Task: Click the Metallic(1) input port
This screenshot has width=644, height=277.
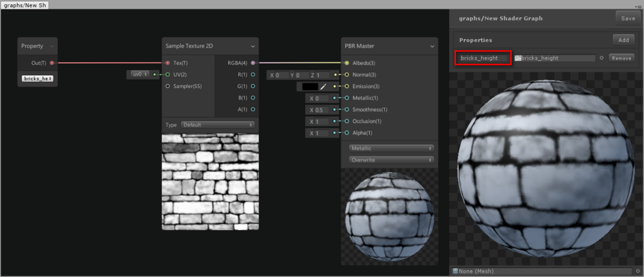Action: click(347, 98)
